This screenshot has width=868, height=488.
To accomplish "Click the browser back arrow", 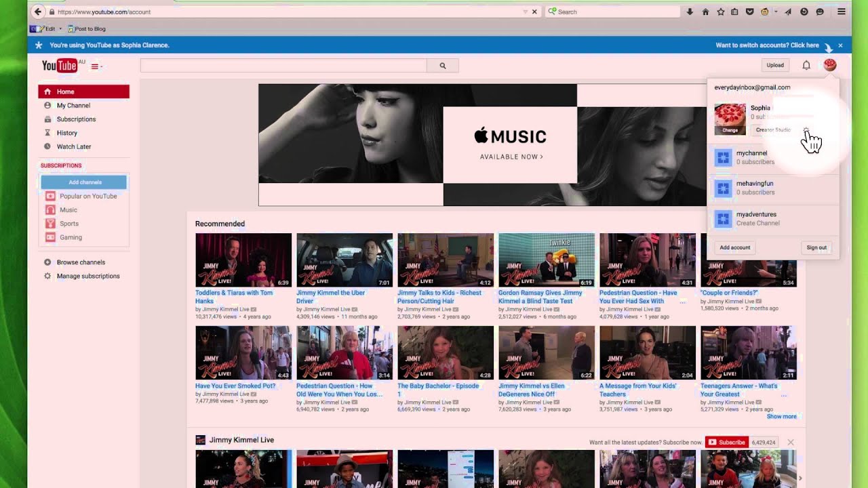I will pos(37,12).
